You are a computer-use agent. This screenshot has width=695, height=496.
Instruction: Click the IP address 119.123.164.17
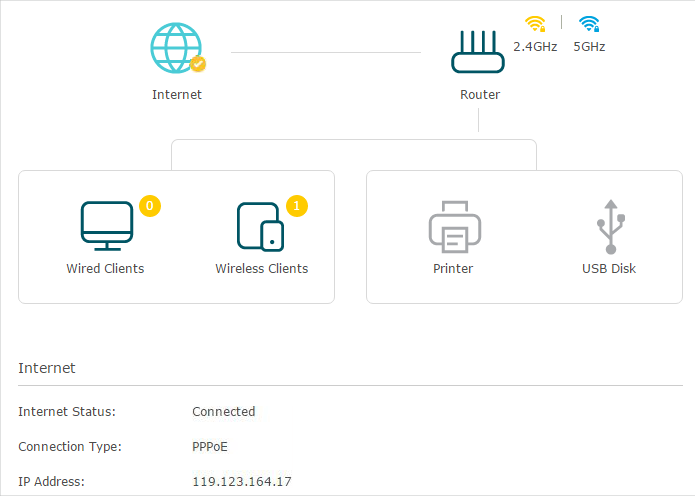click(x=242, y=482)
